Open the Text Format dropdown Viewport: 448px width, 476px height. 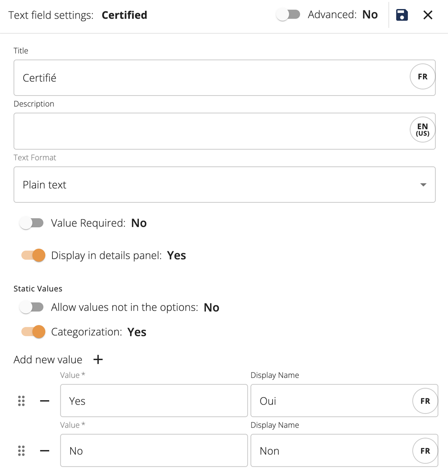pyautogui.click(x=224, y=185)
